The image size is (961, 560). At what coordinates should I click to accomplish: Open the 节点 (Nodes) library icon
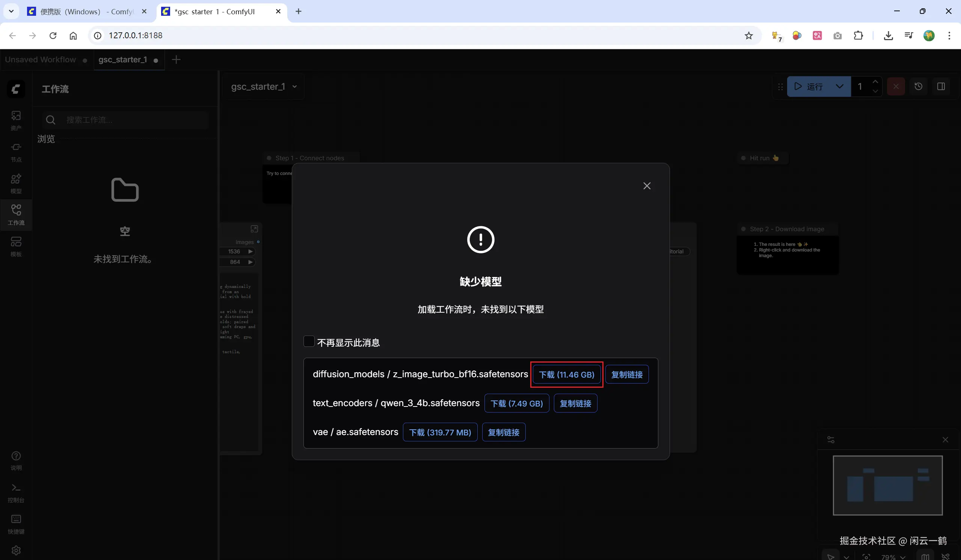(x=16, y=152)
